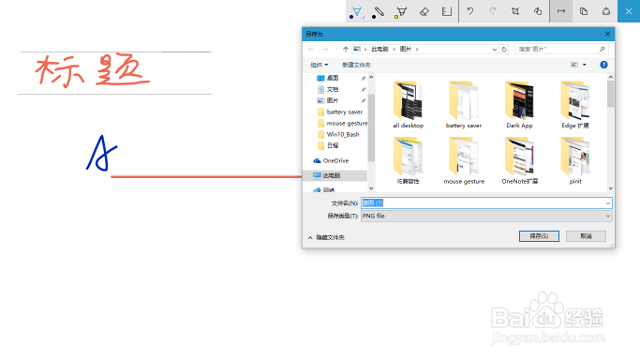Select the black pencil tool

click(x=379, y=11)
